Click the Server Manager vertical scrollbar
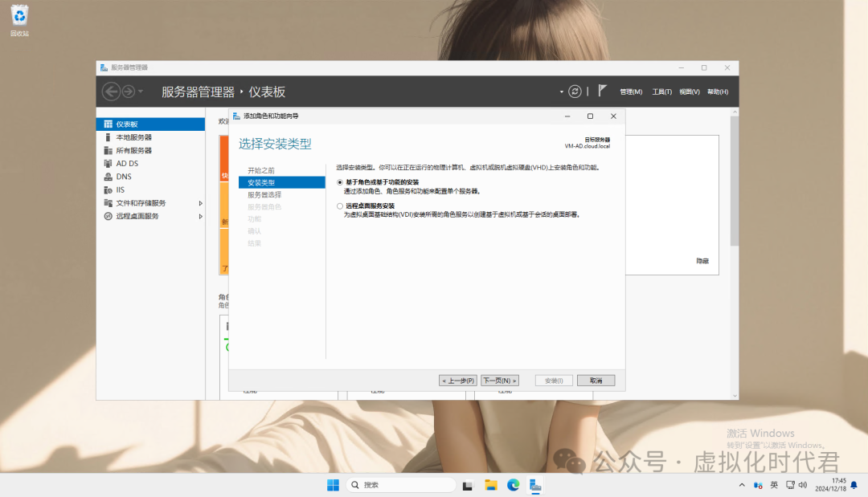Image resolution: width=868 pixels, height=497 pixels. (x=734, y=181)
